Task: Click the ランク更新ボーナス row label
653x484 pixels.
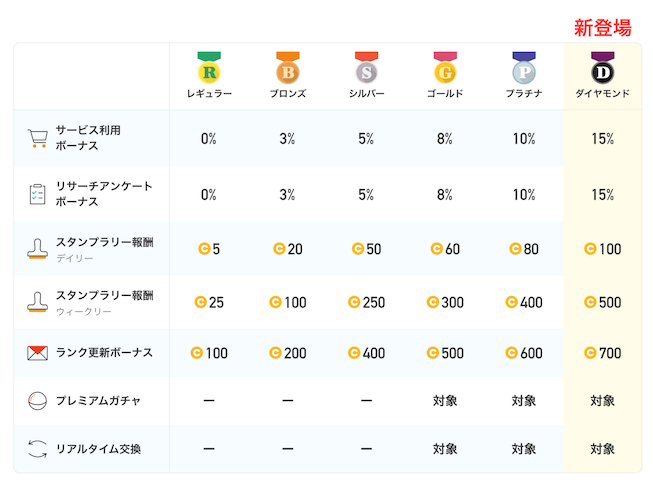Action: [x=105, y=353]
